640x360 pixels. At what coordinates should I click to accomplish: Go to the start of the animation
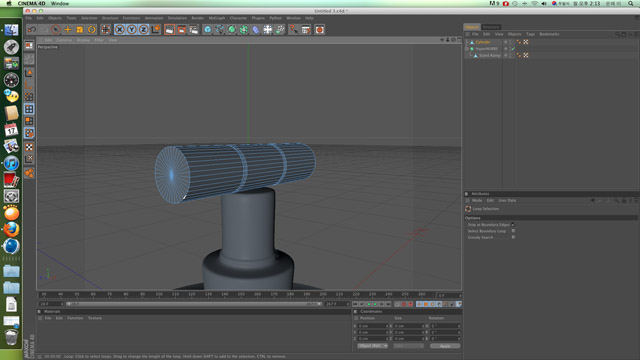point(355,304)
